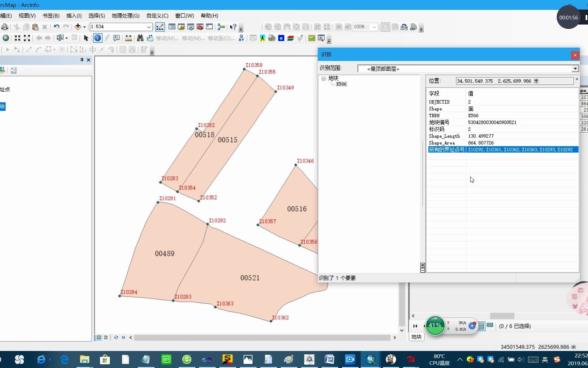Click the 位置 coordinates field

tap(514, 81)
